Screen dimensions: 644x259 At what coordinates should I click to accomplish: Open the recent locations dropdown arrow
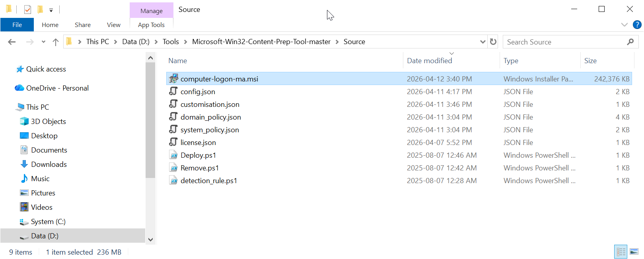(43, 42)
